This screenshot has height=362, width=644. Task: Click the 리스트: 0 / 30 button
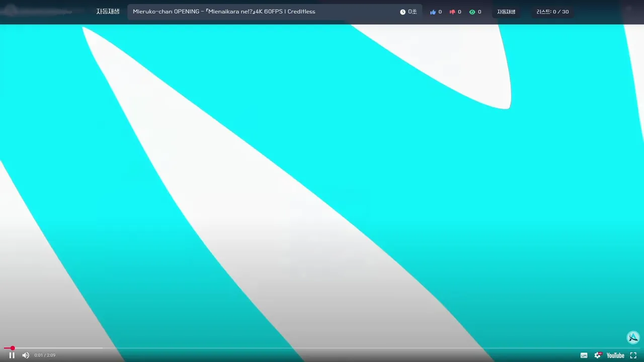[x=552, y=12]
